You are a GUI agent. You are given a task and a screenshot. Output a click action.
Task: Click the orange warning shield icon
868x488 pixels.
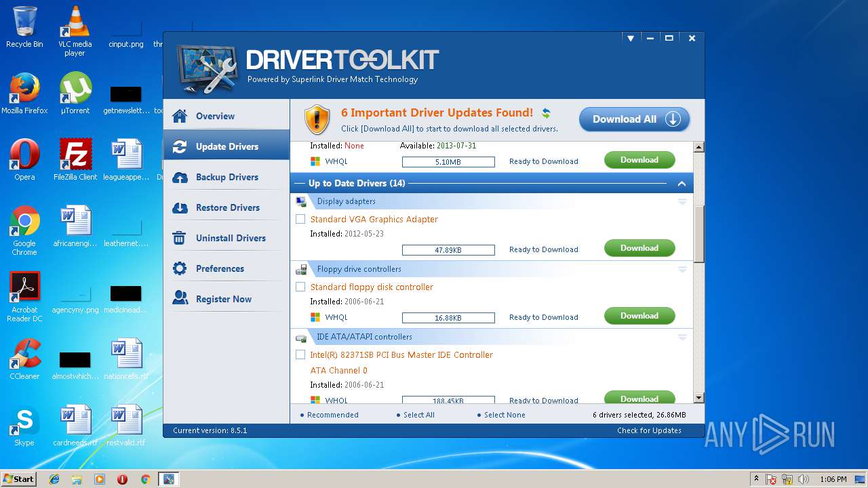(317, 119)
